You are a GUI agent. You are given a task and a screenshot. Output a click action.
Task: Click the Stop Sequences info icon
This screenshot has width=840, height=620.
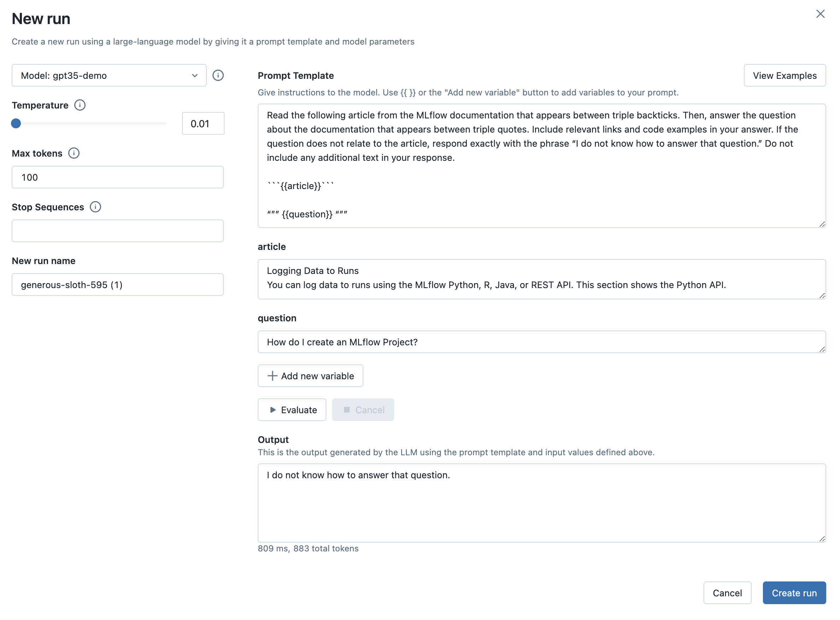point(95,207)
